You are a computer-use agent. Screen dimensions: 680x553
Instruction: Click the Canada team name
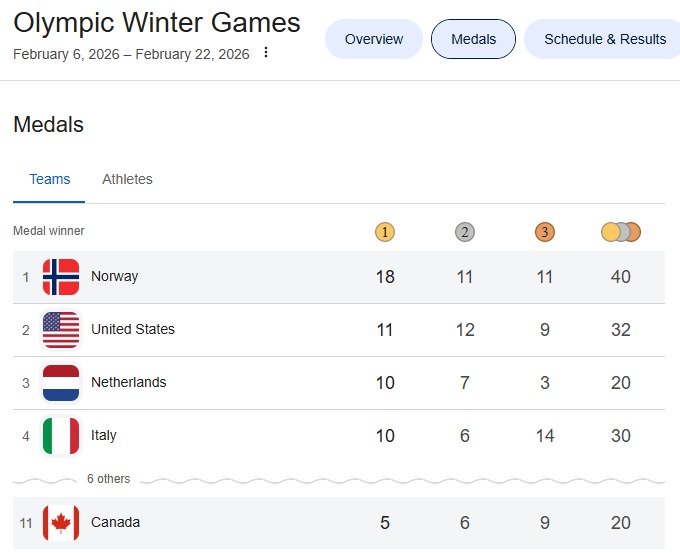115,523
